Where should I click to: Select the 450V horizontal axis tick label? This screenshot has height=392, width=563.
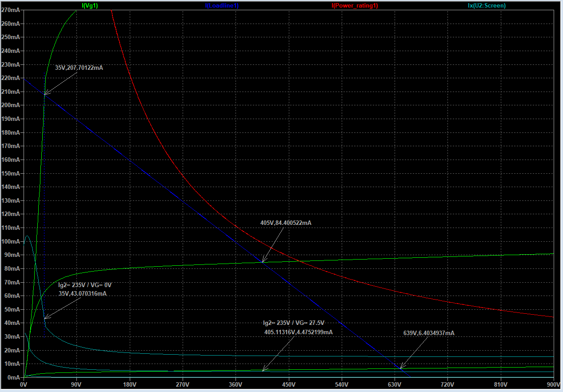(x=289, y=384)
